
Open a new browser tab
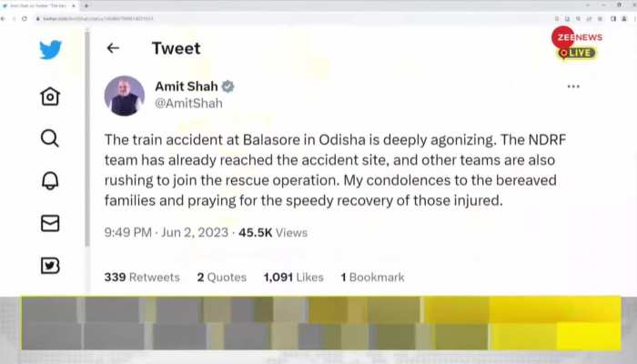point(86,5)
